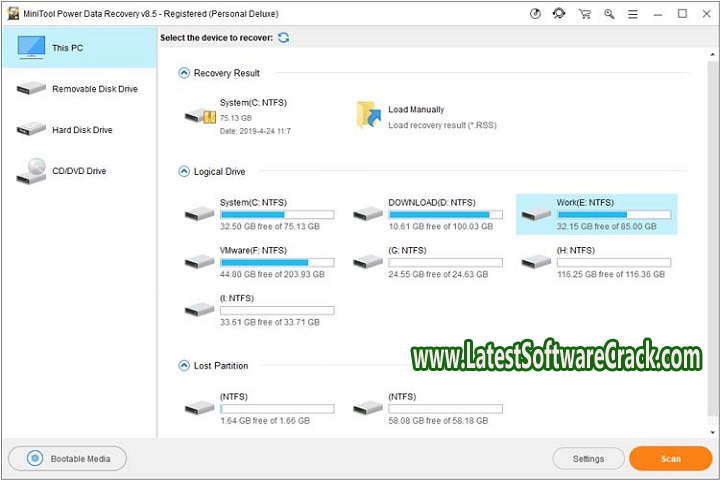Click the shopping cart icon
The image size is (720, 480).
583,14
